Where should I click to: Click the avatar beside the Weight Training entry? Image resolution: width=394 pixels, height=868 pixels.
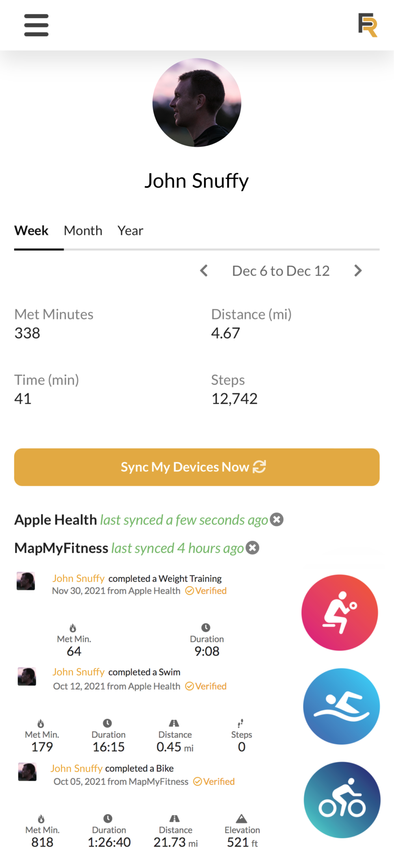(26, 581)
